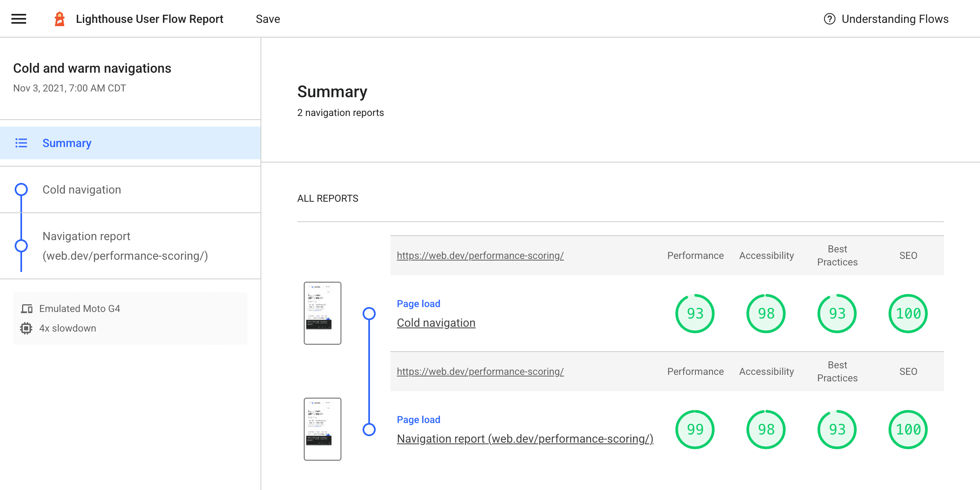
Task: Select the Summary navigation item
Action: 67,143
